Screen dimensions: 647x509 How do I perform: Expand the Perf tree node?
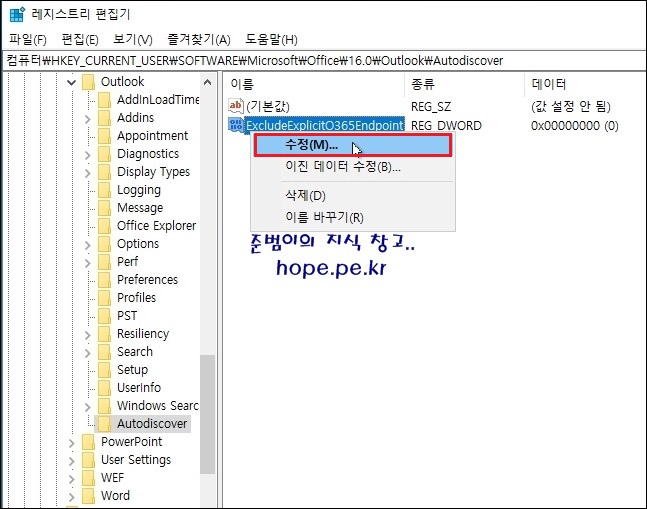(x=87, y=263)
